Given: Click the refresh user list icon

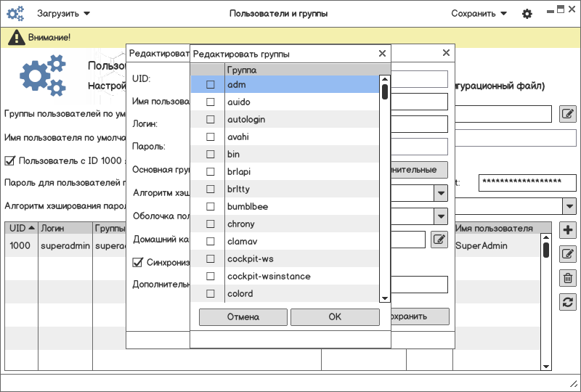Looking at the screenshot, I should (569, 302).
